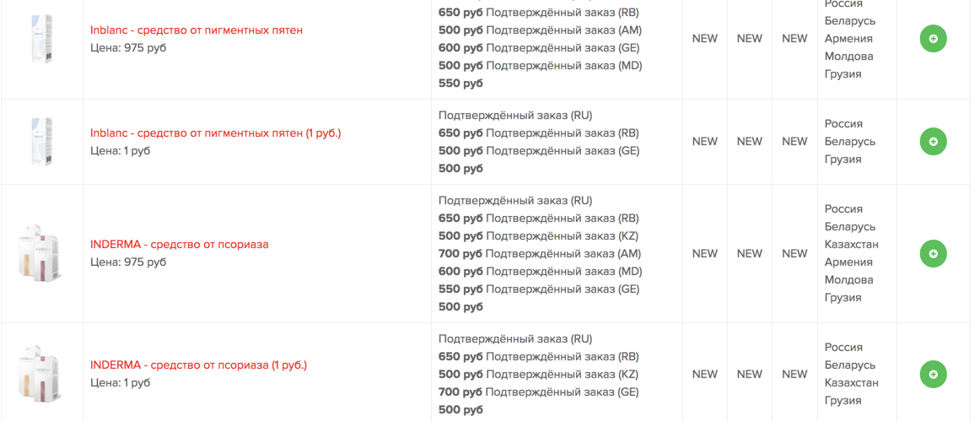Screen dimensions: 980x422
Task: Click Цена: 1 руб under Inblanc
Action: [x=120, y=151]
